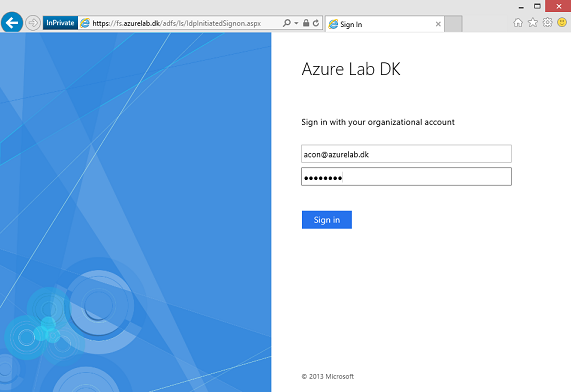The width and height of the screenshot is (571, 392).
Task: Go to Home via the house icon
Action: (x=518, y=23)
